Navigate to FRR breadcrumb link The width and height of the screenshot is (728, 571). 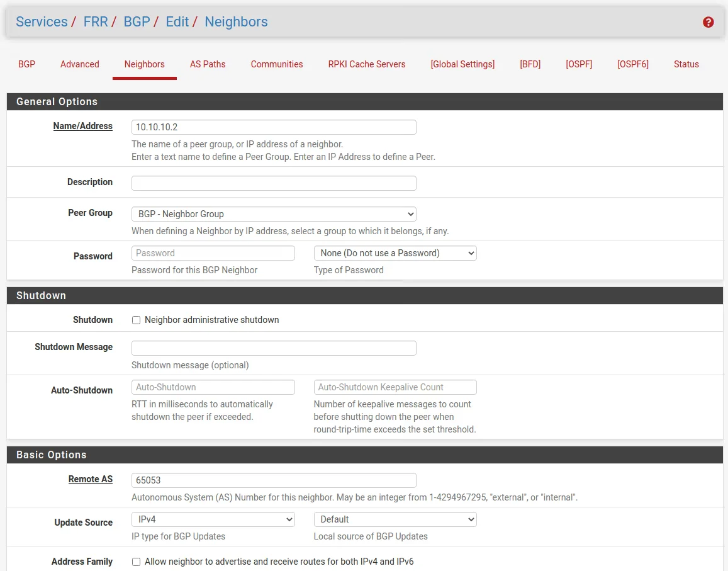96,22
